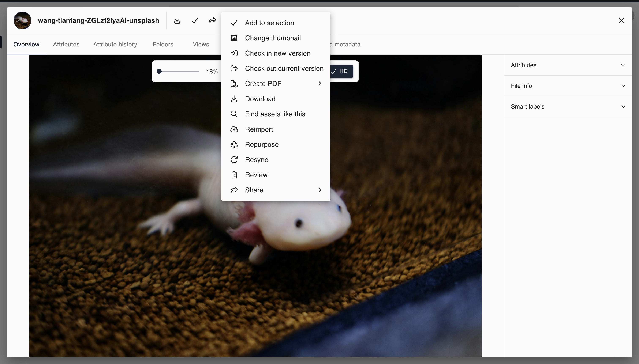Click the recycle icon beside Repurpose

234,144
